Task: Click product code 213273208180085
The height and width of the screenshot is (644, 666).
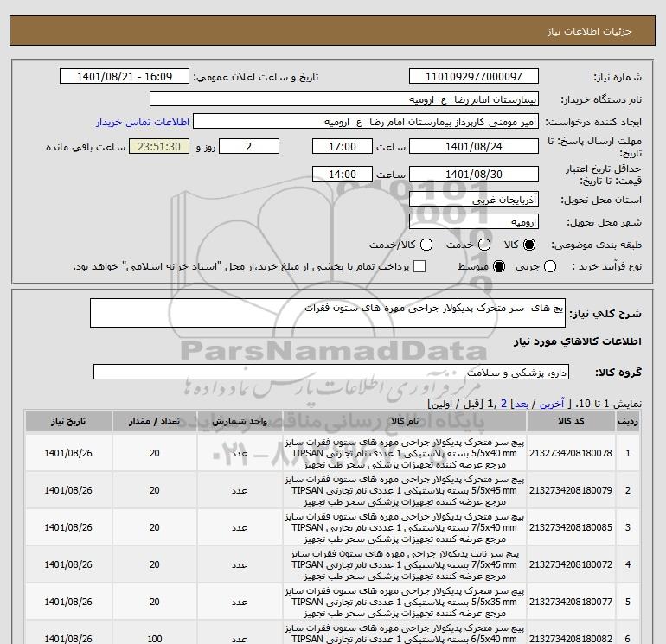Action: 571,527
